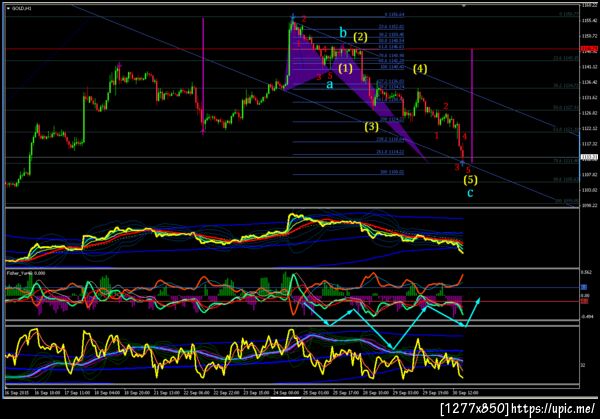The width and height of the screenshot is (600, 419).
Task: Select the GOLD,H1 chart title text
Action: (21, 8)
